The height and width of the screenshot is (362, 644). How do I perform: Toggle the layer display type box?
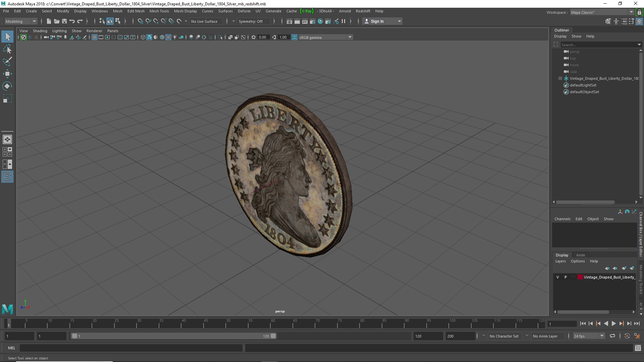click(x=573, y=277)
